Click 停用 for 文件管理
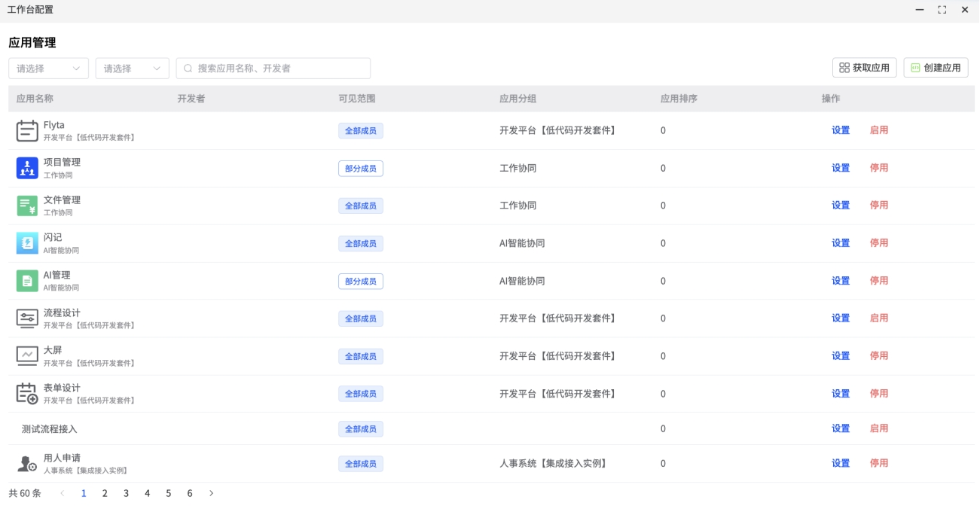Viewport: 980px width, 518px height. tap(879, 205)
